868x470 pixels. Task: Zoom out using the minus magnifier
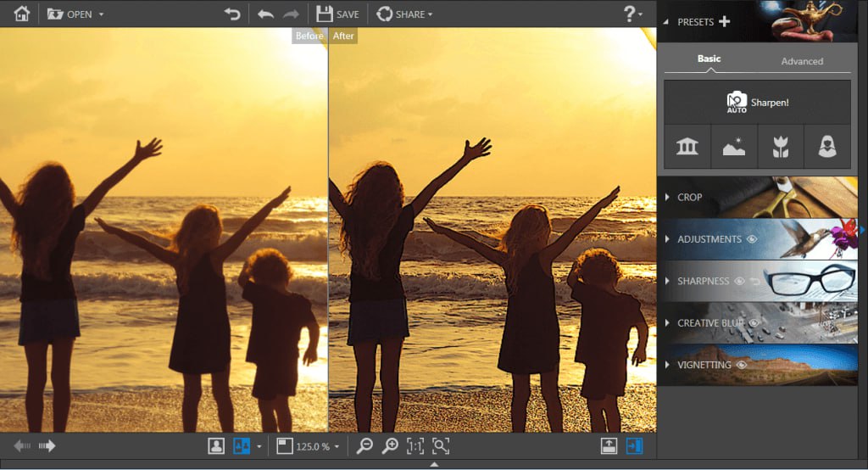(364, 446)
